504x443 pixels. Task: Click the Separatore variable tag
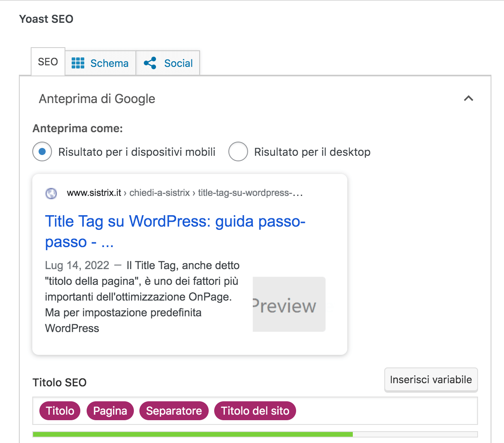coord(174,411)
